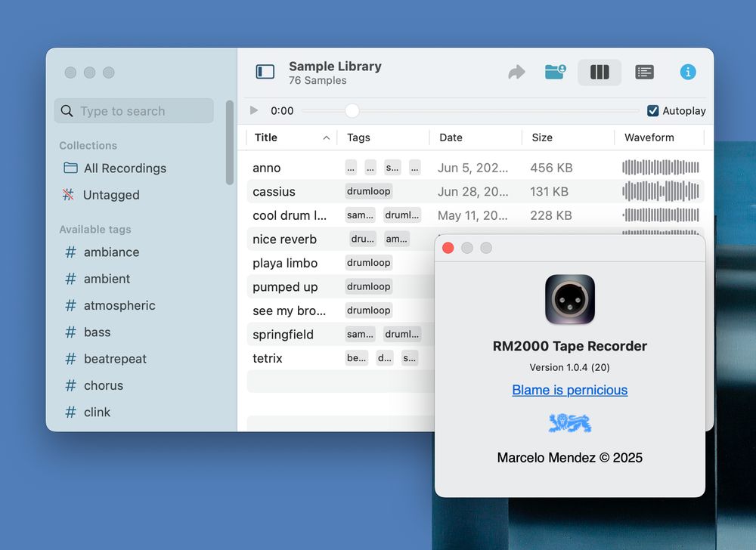The width and height of the screenshot is (756, 550).
Task: Click the May 11 date cell
Action: coord(472,215)
